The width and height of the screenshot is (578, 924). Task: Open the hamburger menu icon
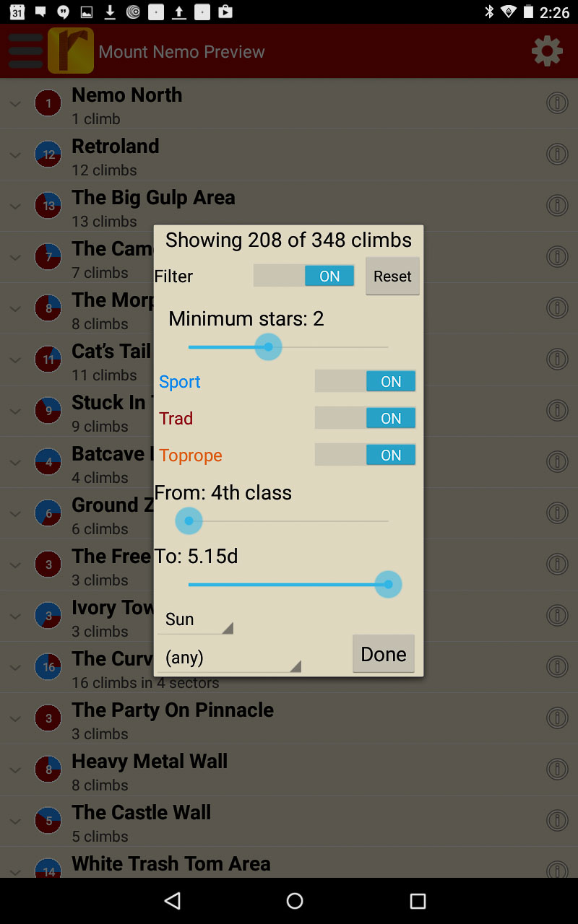26,51
